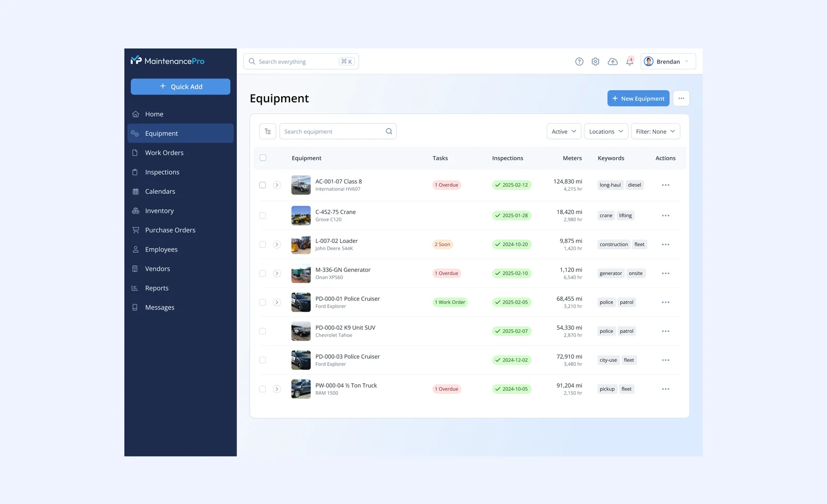827x504 pixels.
Task: Expand the PW-000-04 ½ Ton Truck row
Action: coord(277,389)
